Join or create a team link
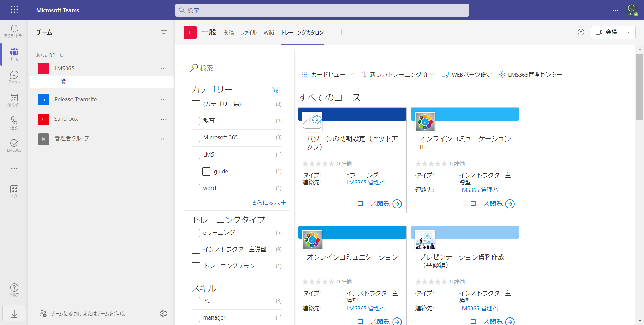644x325 pixels. pos(82,313)
